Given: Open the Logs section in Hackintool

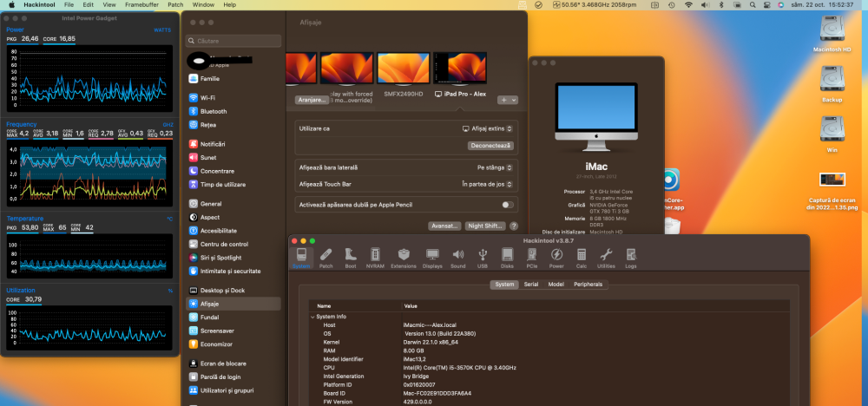Looking at the screenshot, I should pyautogui.click(x=631, y=259).
